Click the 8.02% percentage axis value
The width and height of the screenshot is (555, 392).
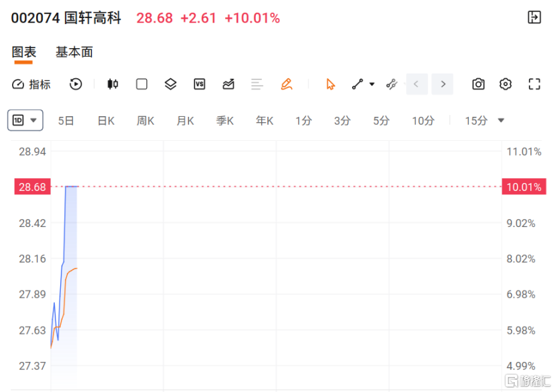coord(521,258)
